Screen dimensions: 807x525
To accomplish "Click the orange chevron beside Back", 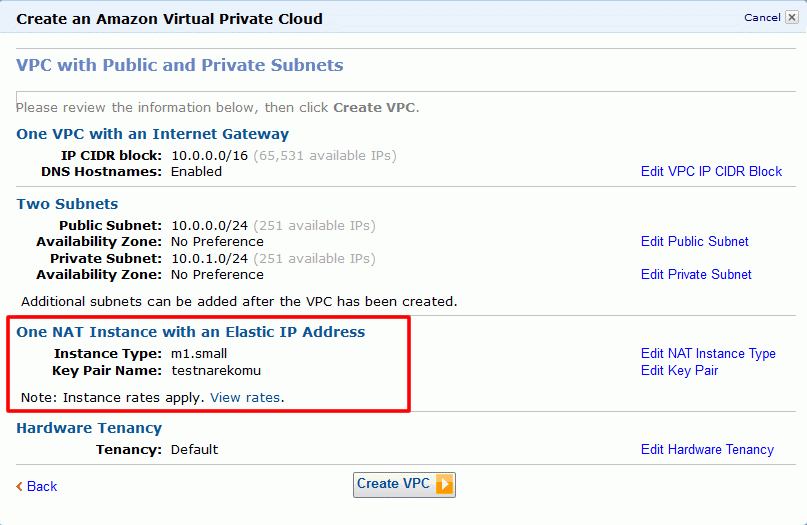I will pyautogui.click(x=20, y=486).
